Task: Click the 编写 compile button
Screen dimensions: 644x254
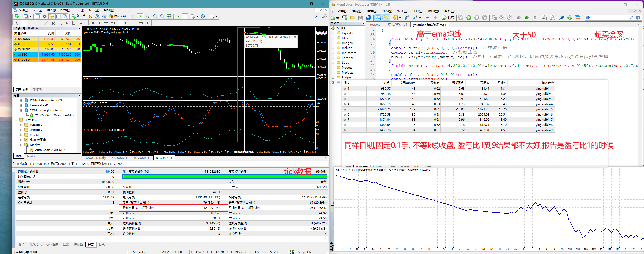Action: (x=448, y=18)
